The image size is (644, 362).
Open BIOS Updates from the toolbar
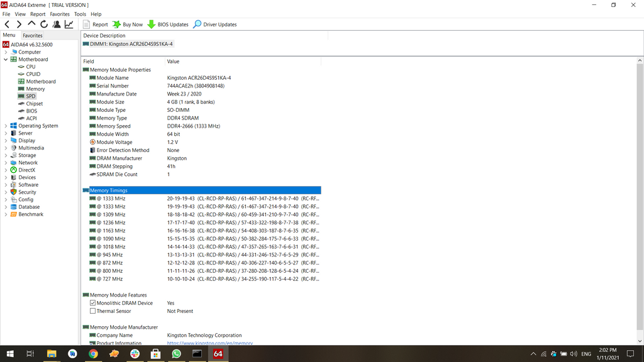pos(167,25)
